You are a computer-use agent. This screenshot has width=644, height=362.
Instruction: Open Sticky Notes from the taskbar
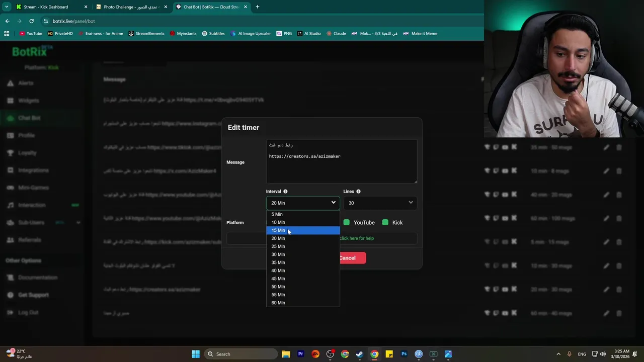389,354
